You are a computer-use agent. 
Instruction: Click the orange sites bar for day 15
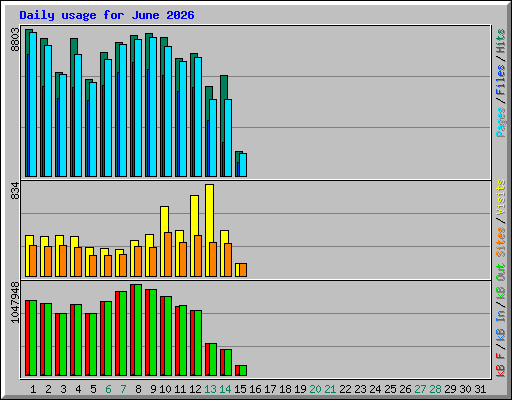click(243, 270)
